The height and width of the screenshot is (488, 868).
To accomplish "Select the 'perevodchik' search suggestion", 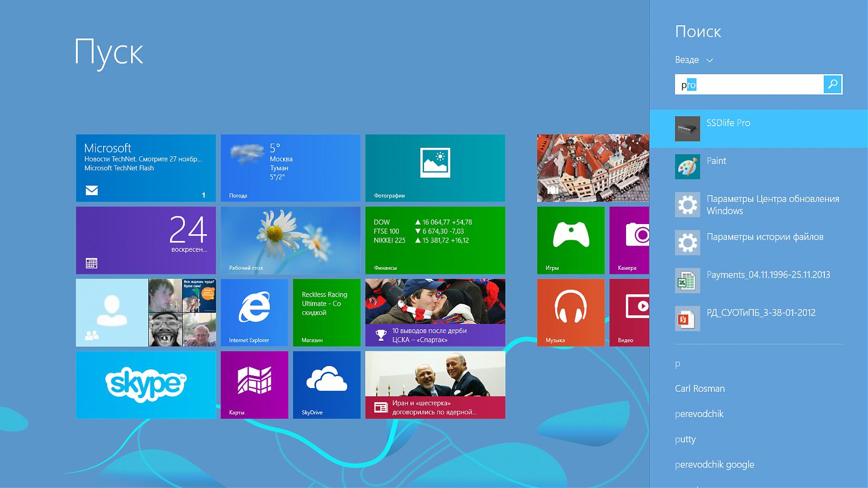I will (699, 414).
